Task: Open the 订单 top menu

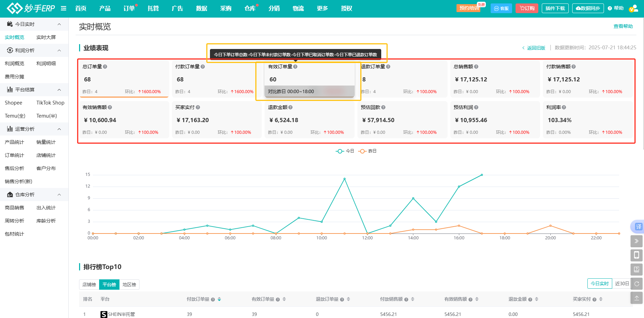Action: (129, 8)
